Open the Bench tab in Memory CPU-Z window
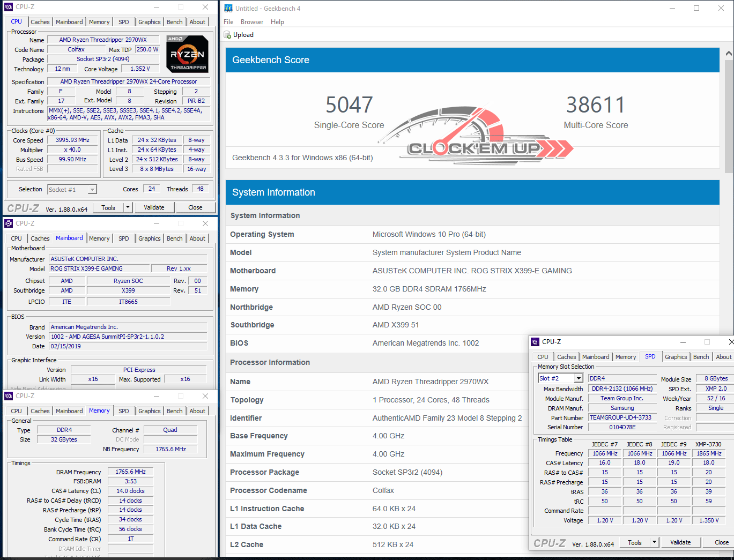The width and height of the screenshot is (734, 560). (174, 411)
